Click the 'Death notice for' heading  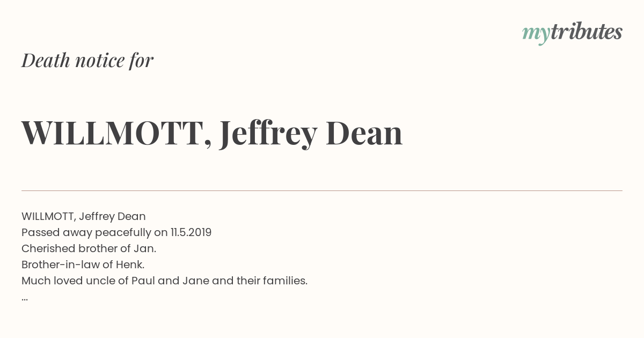(87, 60)
